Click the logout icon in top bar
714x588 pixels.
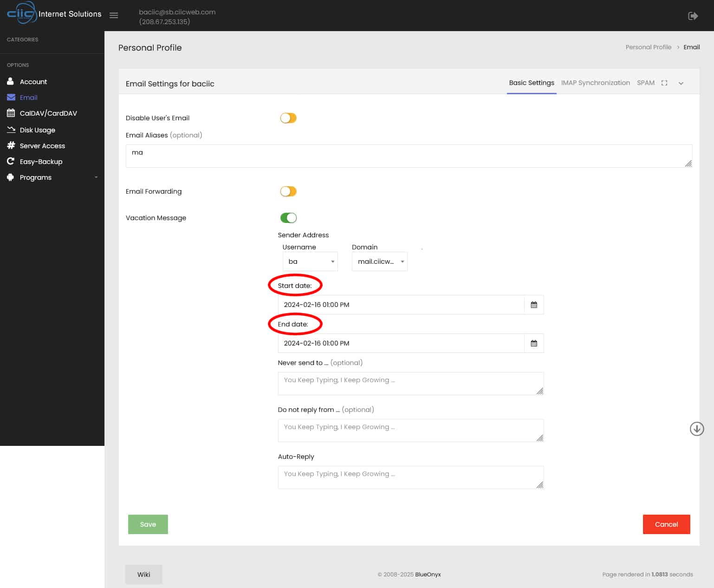pos(693,16)
